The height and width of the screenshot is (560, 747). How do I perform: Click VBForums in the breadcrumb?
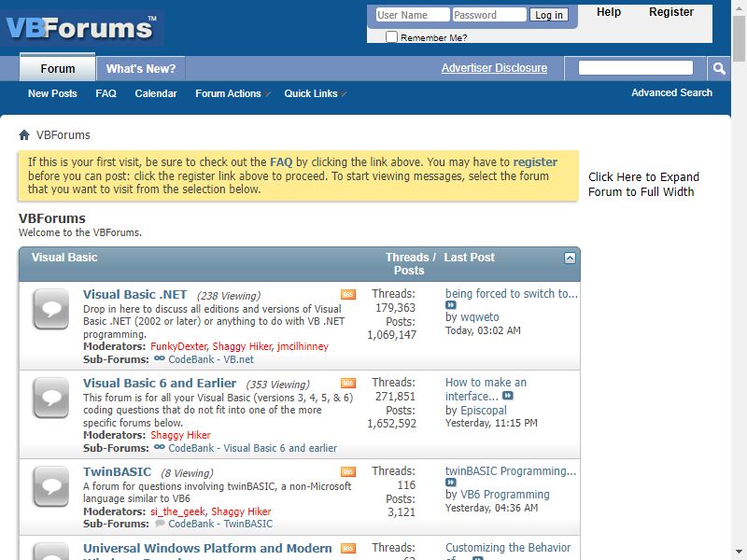(63, 135)
